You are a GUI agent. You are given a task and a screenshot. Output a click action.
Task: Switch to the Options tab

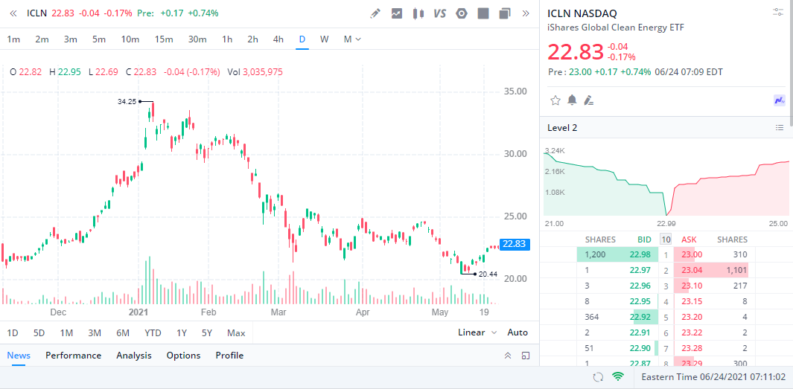tap(183, 356)
